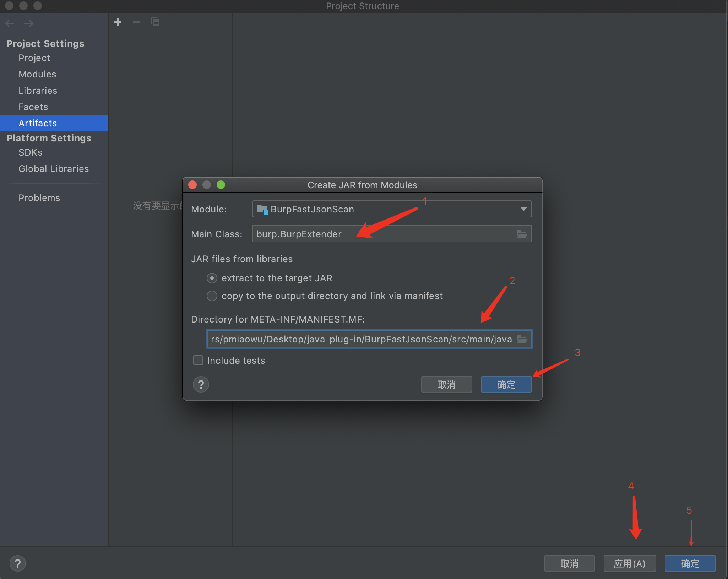Confirm the Create JAR dialog with 确定
Viewport: 728px width, 579px height.
pos(506,384)
